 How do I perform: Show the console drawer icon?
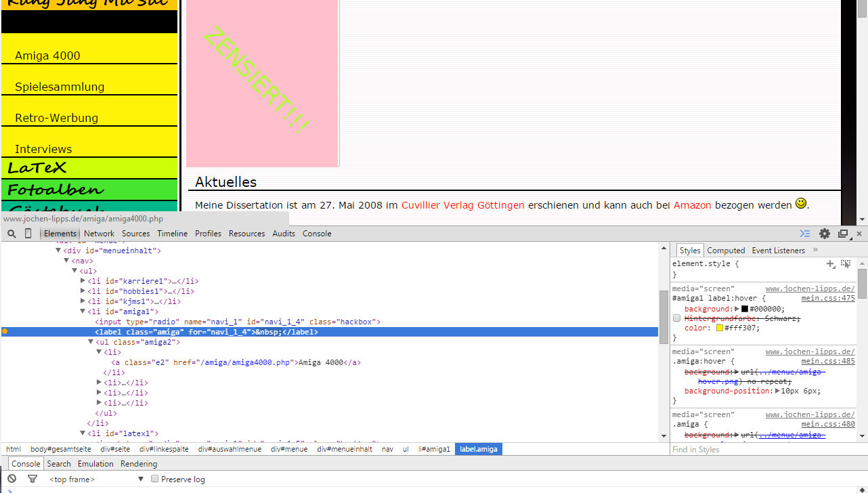click(x=804, y=234)
